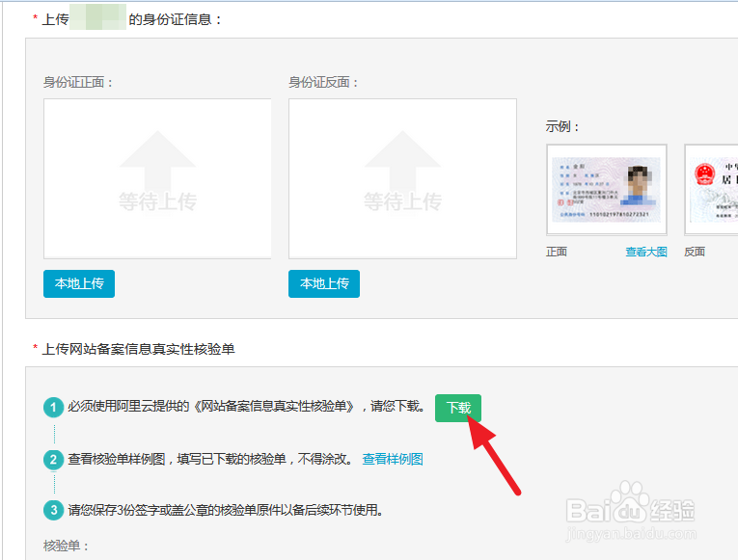This screenshot has height=560, width=738.
Task: Open the 查看大图 link
Action: [x=645, y=252]
